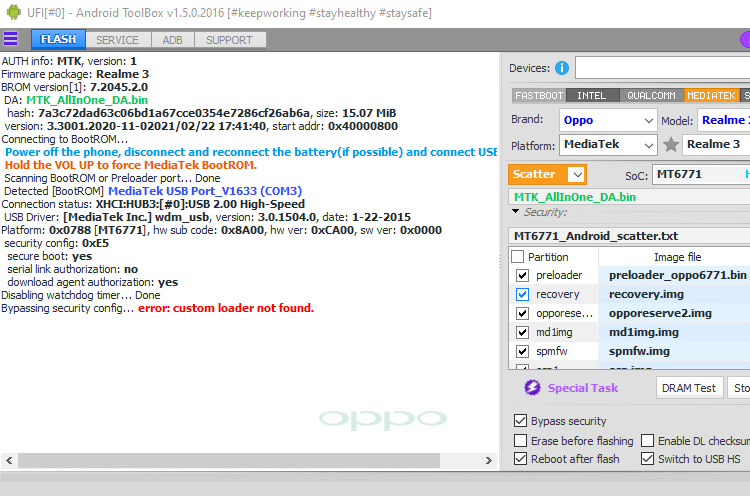Viewport: 750px width, 496px height.
Task: Click the Special Task link
Action: coord(583,388)
